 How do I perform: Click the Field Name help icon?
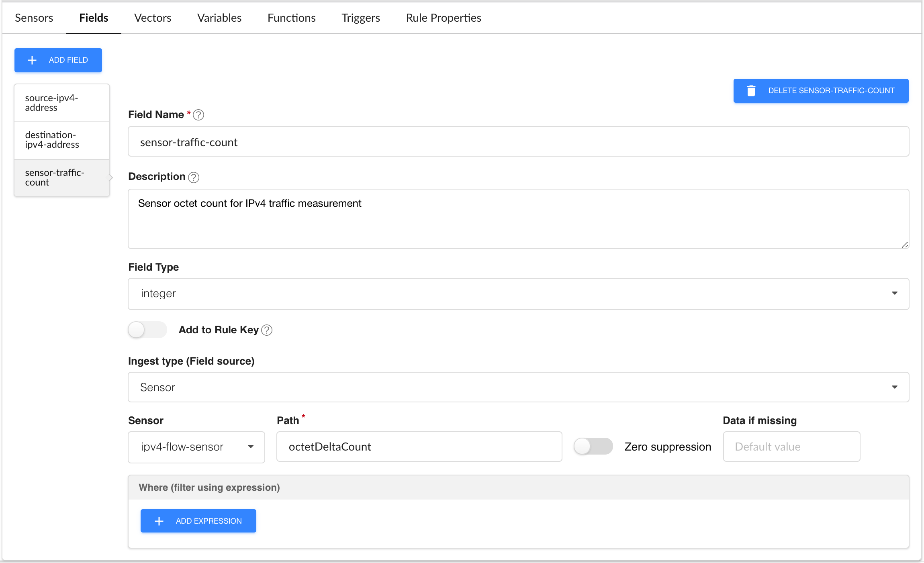point(198,115)
